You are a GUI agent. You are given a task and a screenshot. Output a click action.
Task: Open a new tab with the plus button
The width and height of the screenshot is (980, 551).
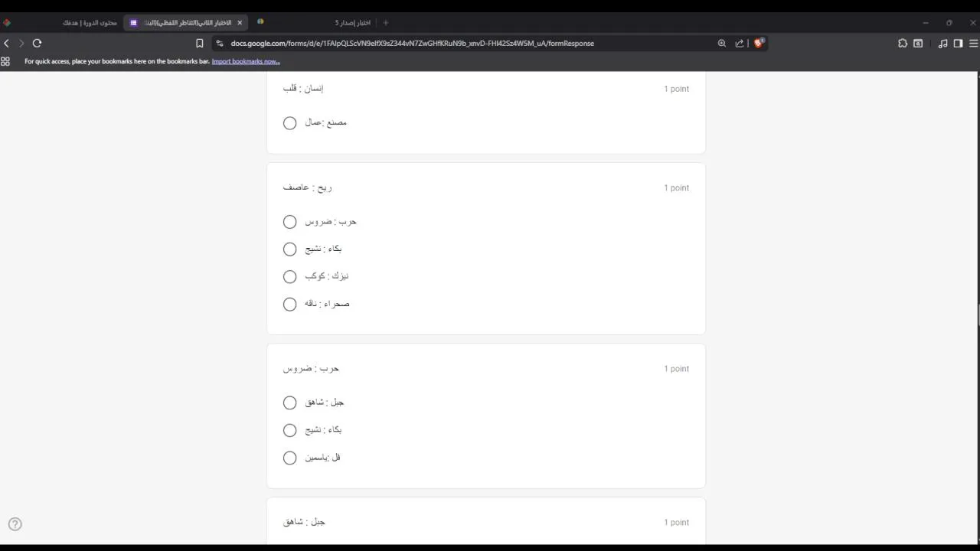point(385,23)
